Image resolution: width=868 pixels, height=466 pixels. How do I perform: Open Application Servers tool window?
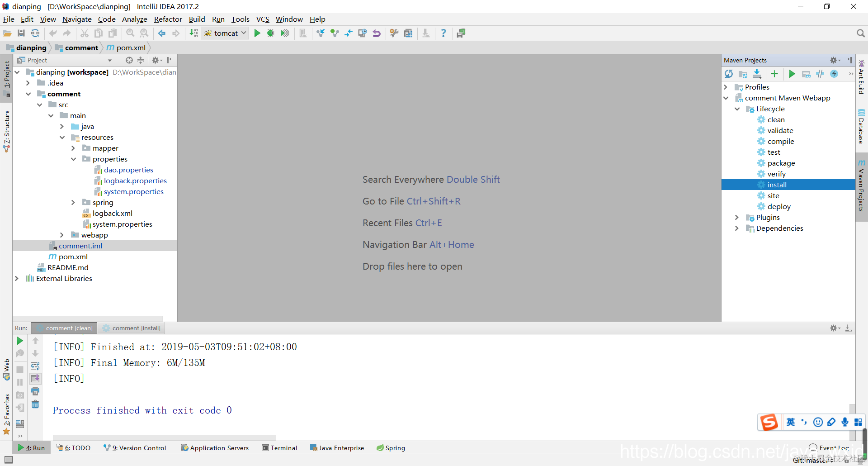[215, 448]
